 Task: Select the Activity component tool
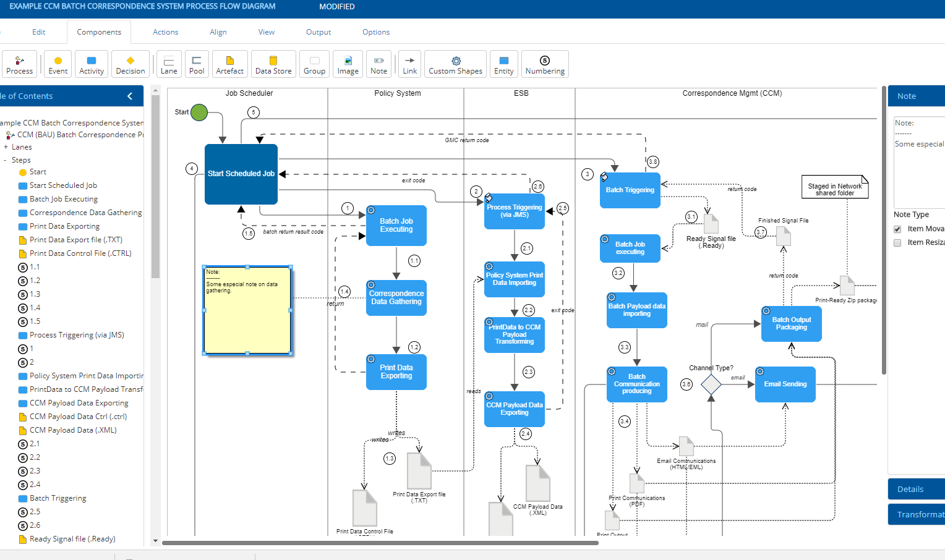92,64
